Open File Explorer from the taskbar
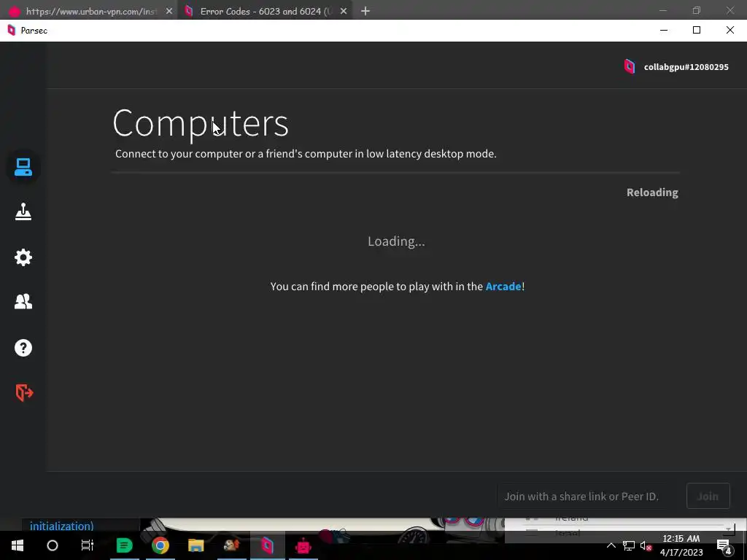747x560 pixels. [196, 545]
